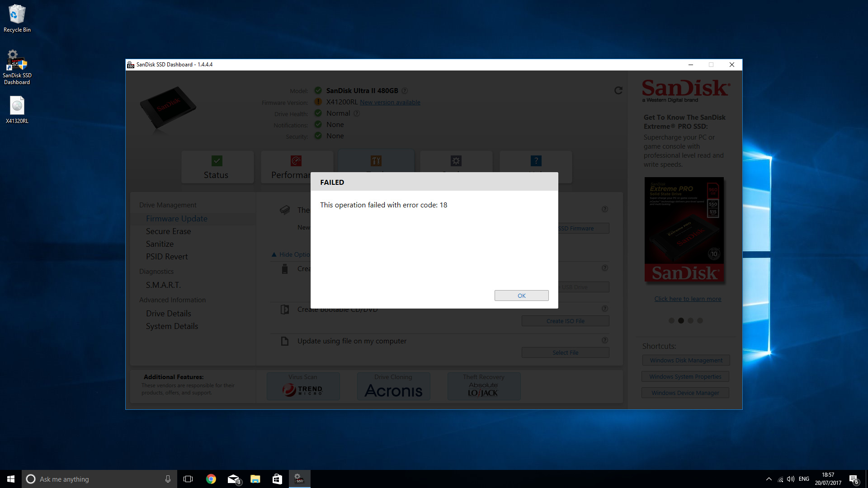Click the New version available link
The height and width of the screenshot is (488, 868).
pos(390,103)
